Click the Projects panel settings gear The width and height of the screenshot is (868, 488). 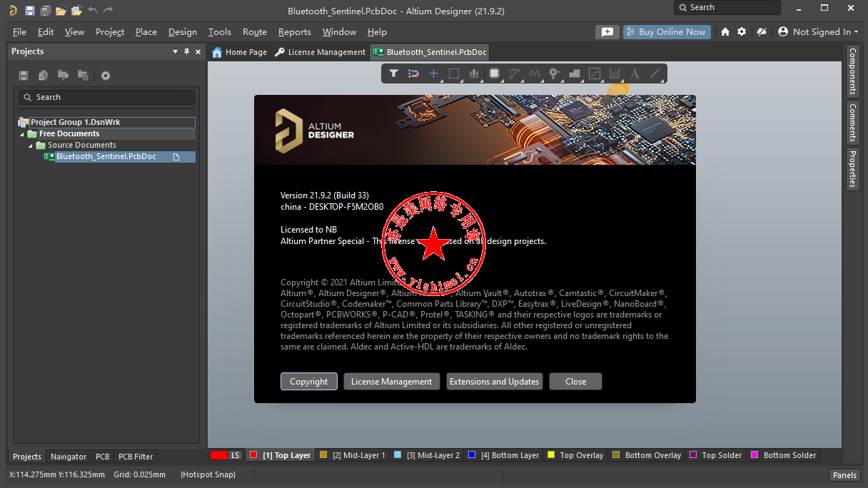coord(106,76)
